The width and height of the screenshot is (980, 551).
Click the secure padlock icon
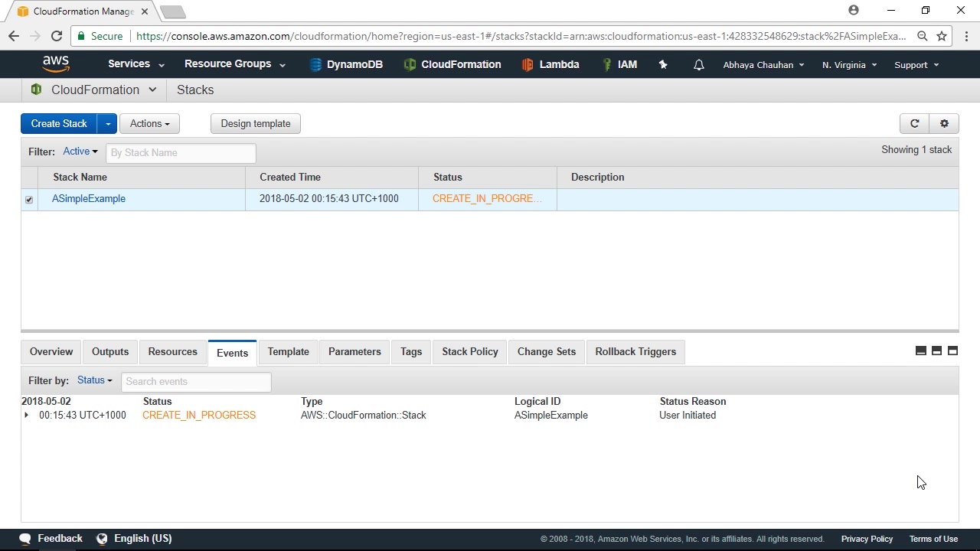pos(81,36)
